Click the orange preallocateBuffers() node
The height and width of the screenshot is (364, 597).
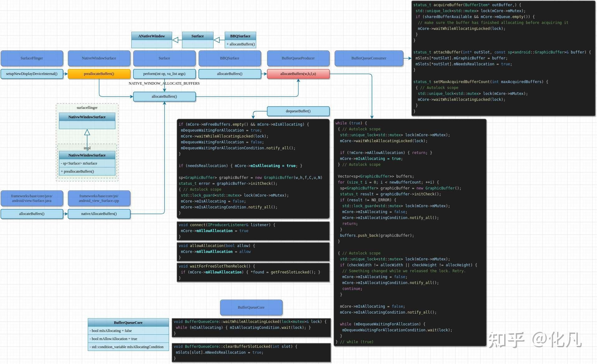tap(99, 74)
